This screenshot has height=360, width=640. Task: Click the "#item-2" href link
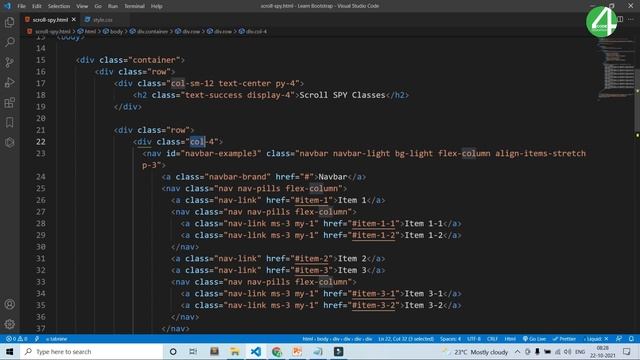311,259
